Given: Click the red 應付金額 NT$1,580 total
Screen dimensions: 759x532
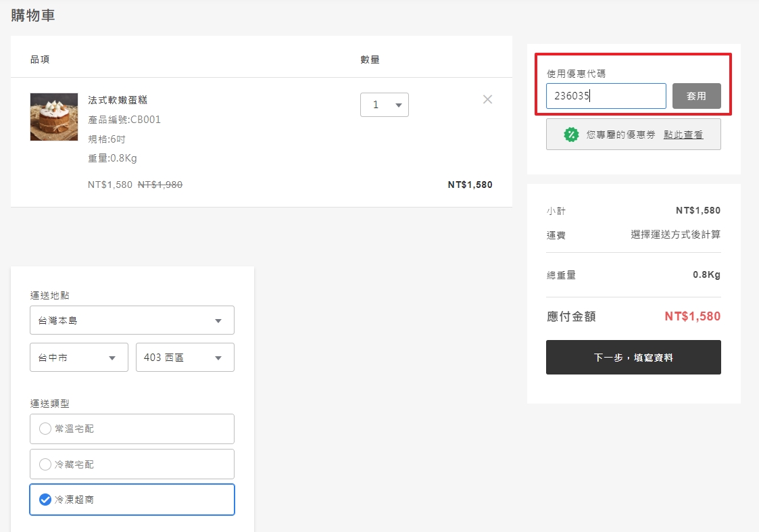Looking at the screenshot, I should pos(692,316).
